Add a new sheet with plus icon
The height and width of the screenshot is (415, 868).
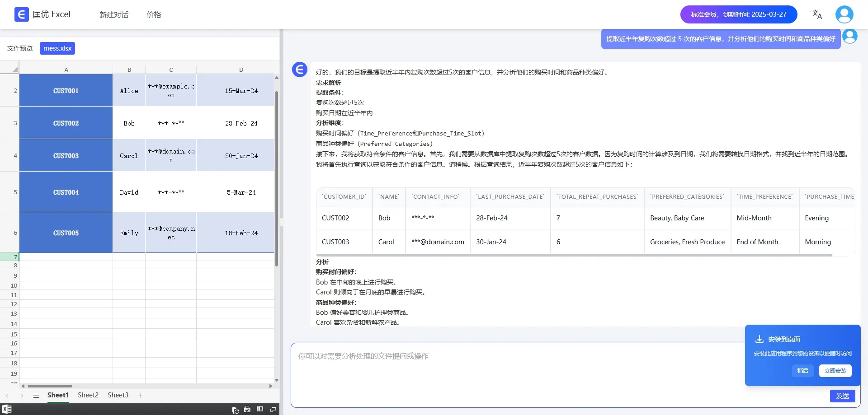[x=141, y=396]
